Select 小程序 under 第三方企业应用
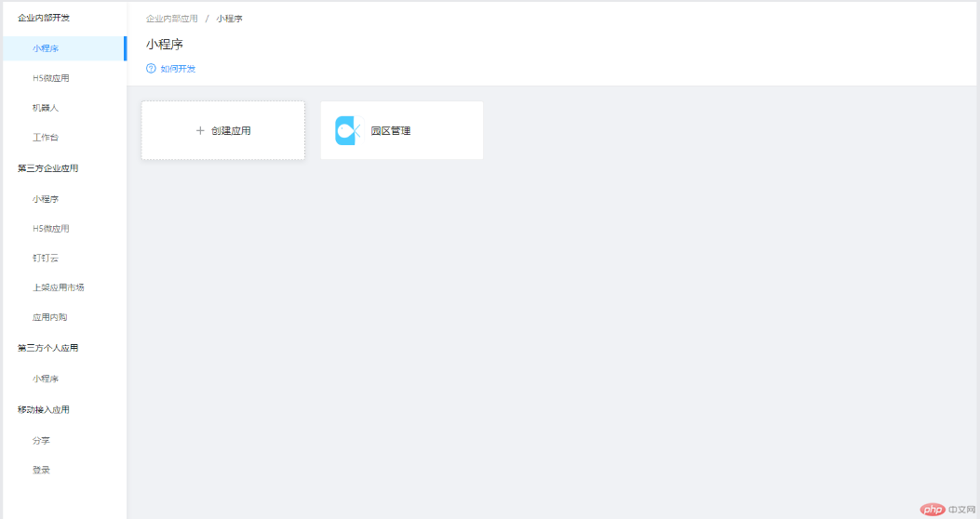Image resolution: width=980 pixels, height=519 pixels. click(46, 199)
